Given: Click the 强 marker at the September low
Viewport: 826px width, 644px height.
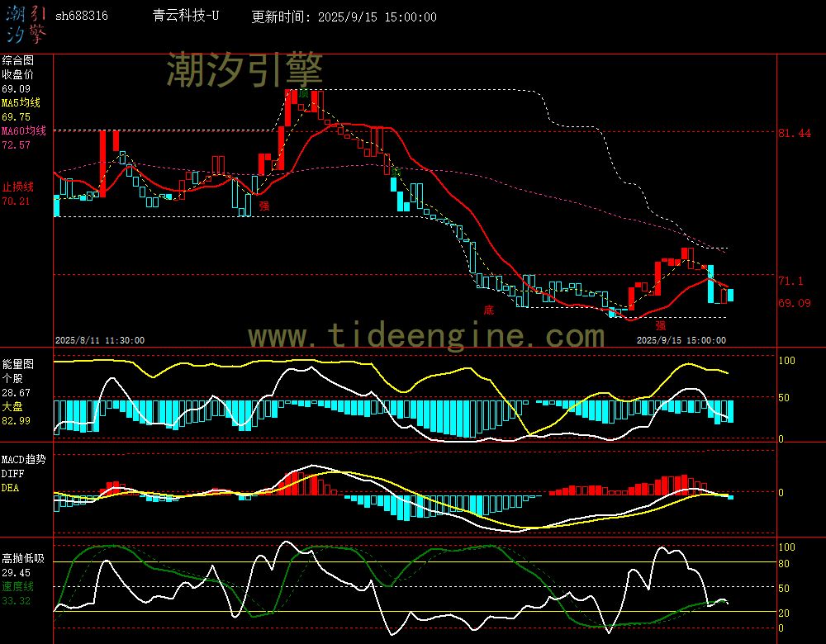Looking at the screenshot, I should click(661, 325).
